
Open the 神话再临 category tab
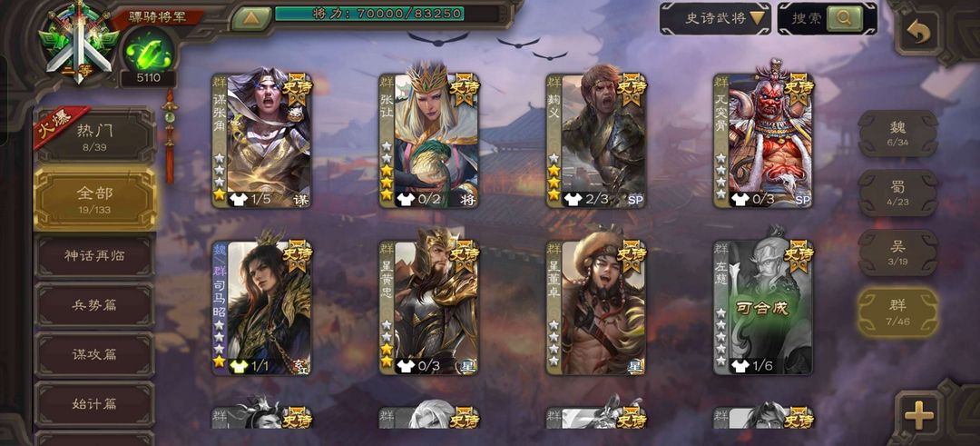[x=95, y=256]
